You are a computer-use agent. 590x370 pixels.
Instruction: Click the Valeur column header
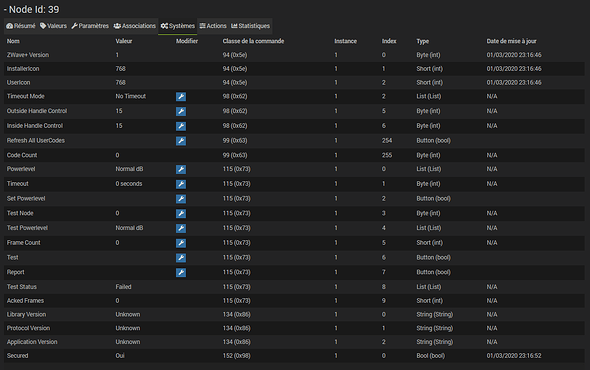click(x=124, y=41)
